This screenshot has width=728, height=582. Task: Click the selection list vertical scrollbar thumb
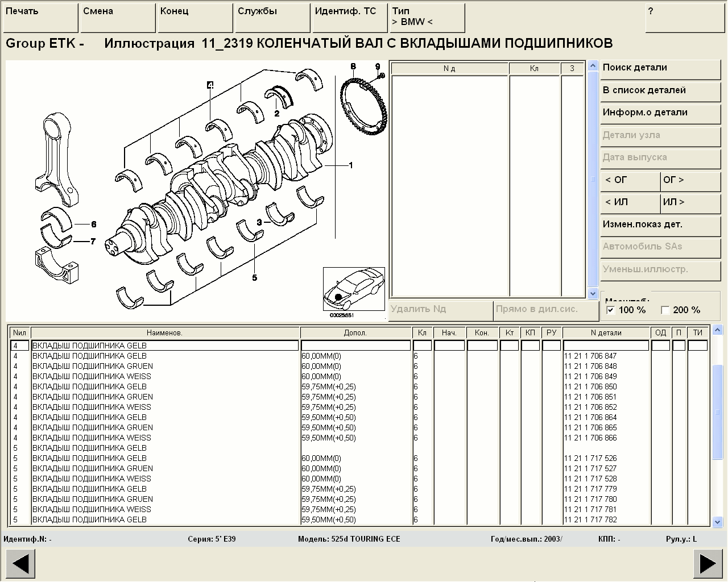[593, 180]
